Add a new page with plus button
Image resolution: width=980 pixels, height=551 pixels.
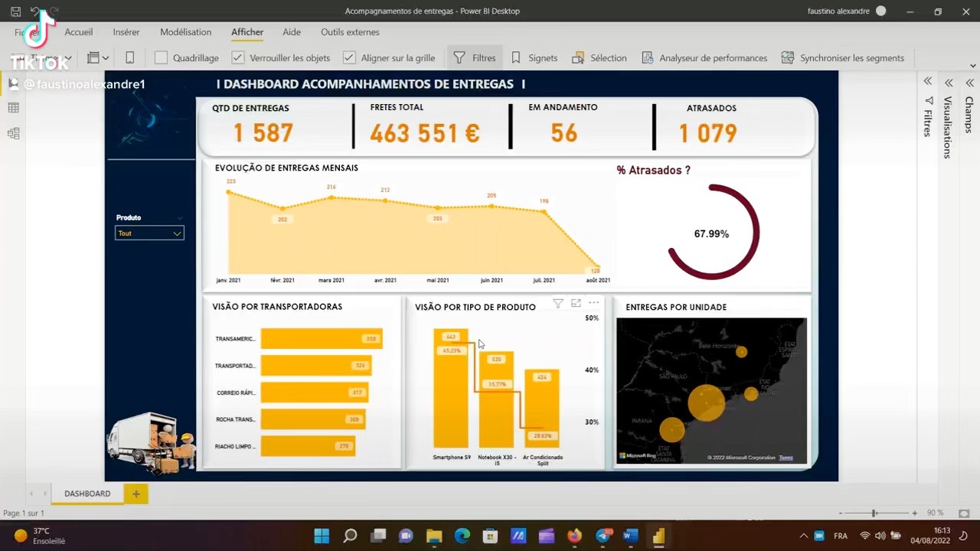(136, 494)
